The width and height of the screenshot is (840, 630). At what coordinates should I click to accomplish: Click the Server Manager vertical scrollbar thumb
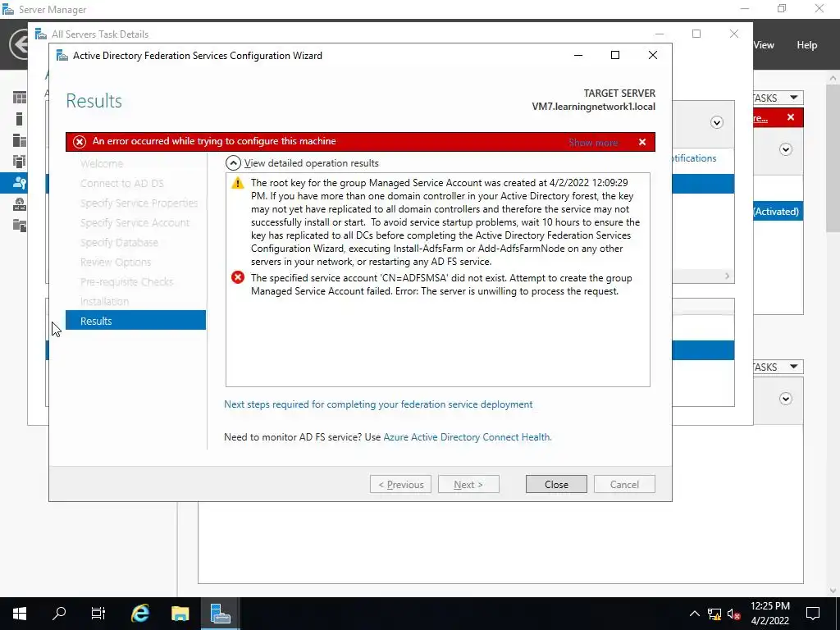[832, 158]
